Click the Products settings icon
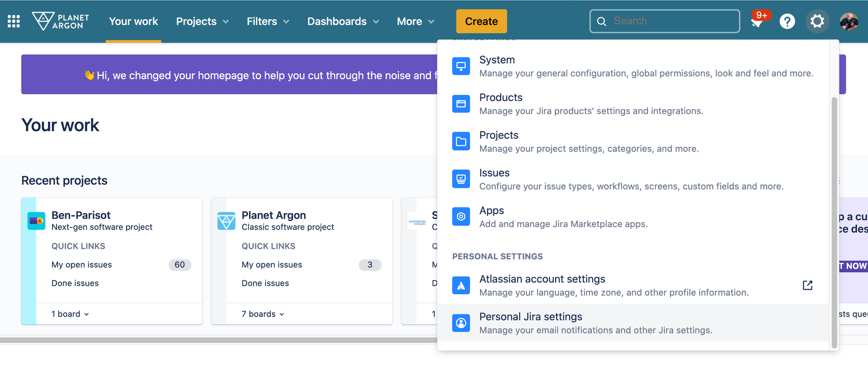This screenshot has height=372, width=868. (x=461, y=103)
